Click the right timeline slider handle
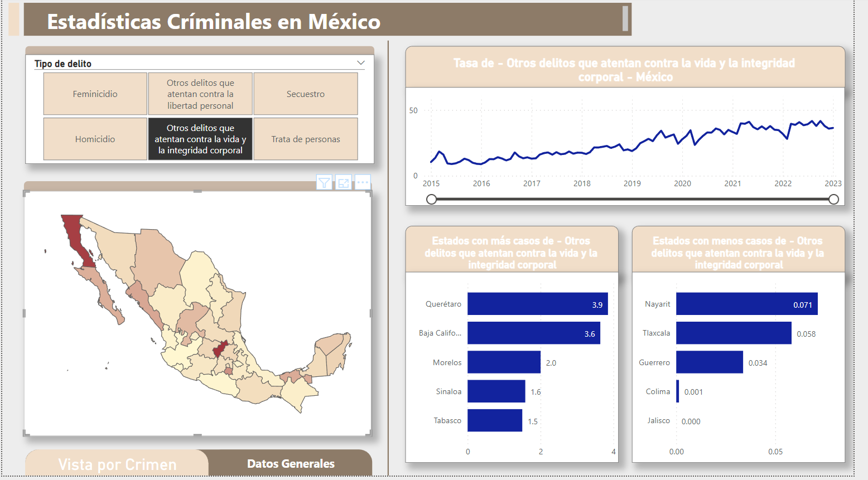Viewport: 868px width, 480px height. (x=834, y=199)
